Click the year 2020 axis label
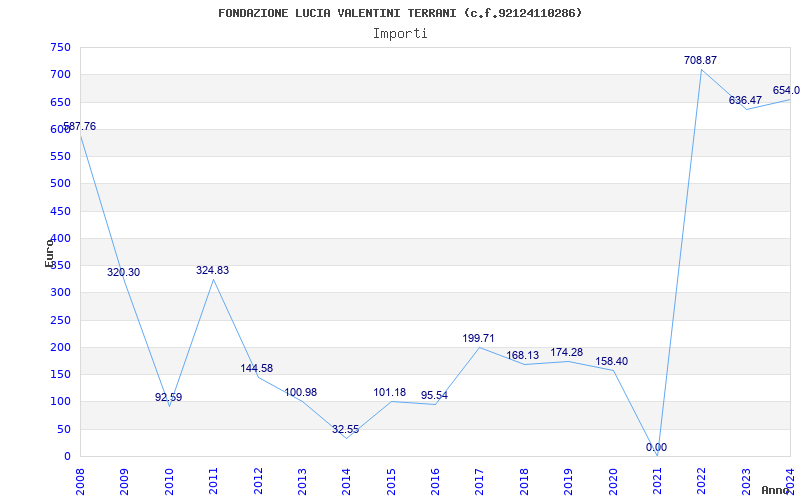Screen dimensions: 800x500 point(613,482)
